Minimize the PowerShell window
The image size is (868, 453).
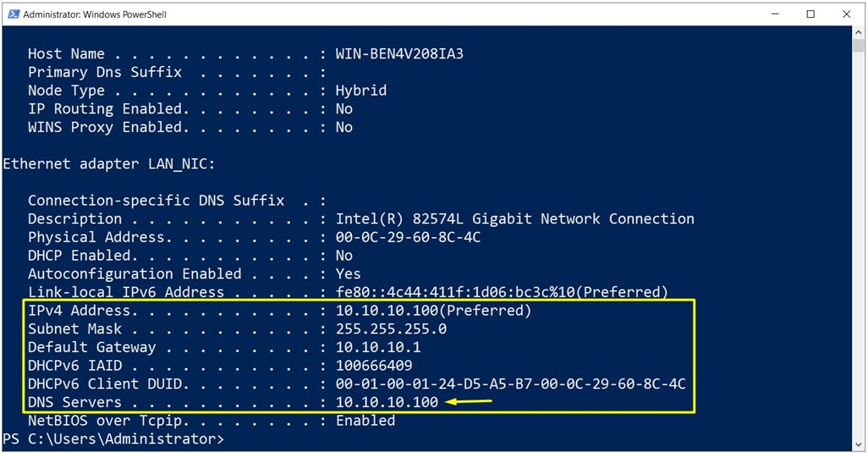(775, 14)
